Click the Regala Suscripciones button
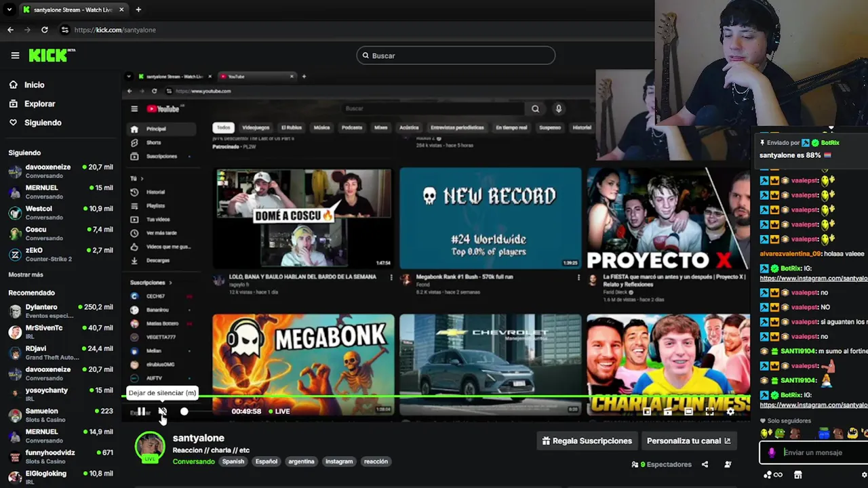Viewport: 868px width, 488px height. coord(587,441)
